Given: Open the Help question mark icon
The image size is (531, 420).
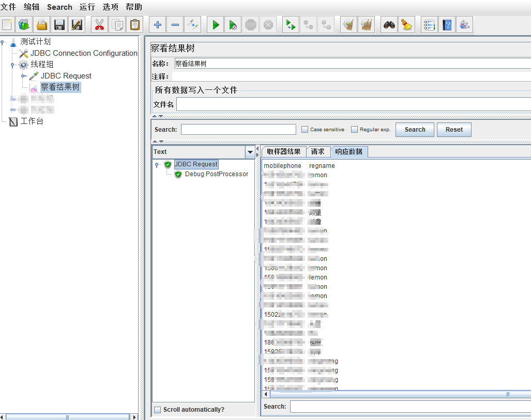Looking at the screenshot, I should [447, 25].
